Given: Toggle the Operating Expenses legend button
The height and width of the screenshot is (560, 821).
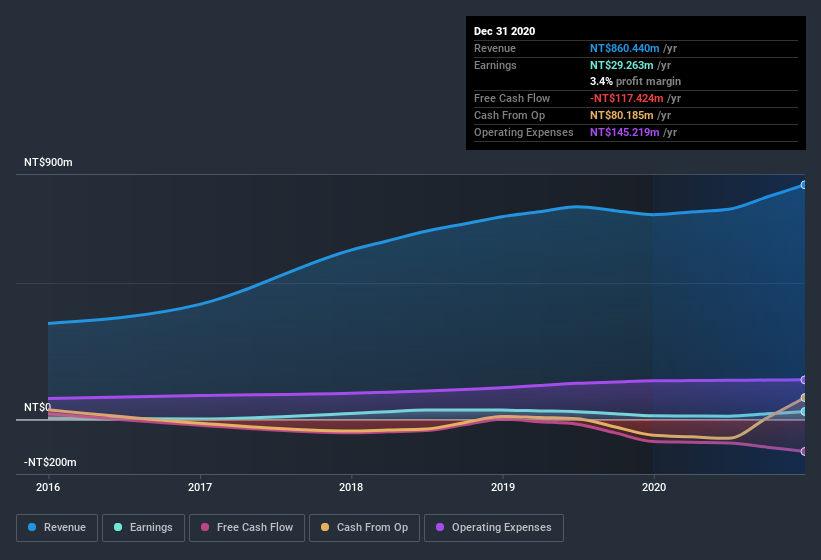Looking at the screenshot, I should (494, 528).
